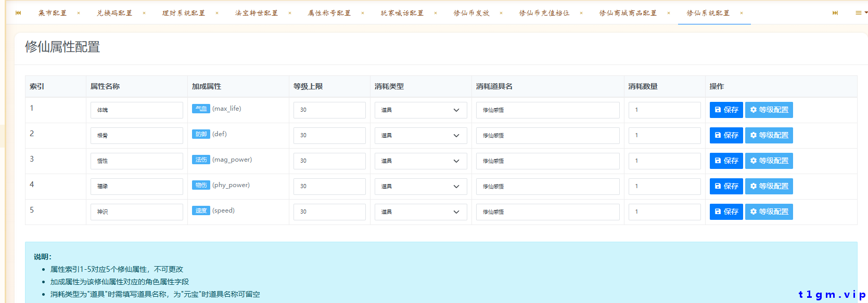
Task: Click the 修仙属性配置 page heading
Action: pos(62,47)
